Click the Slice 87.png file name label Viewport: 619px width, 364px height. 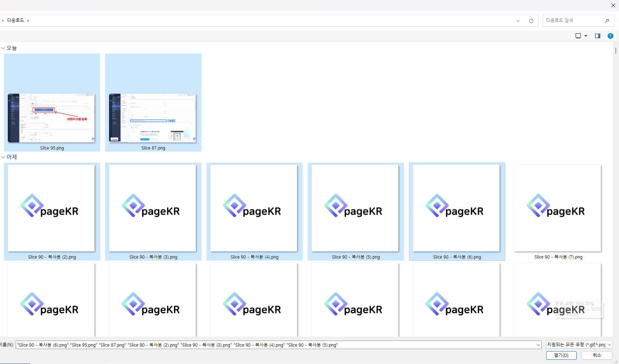153,148
